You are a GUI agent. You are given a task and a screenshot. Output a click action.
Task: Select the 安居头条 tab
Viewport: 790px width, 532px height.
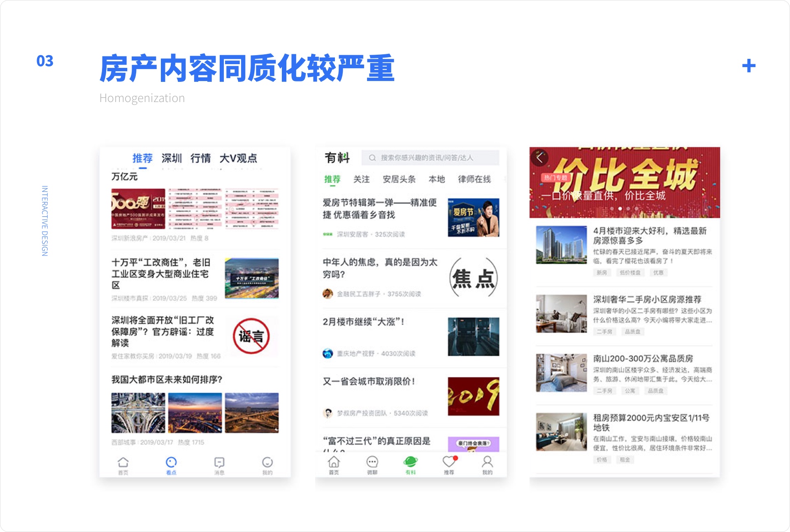(399, 179)
